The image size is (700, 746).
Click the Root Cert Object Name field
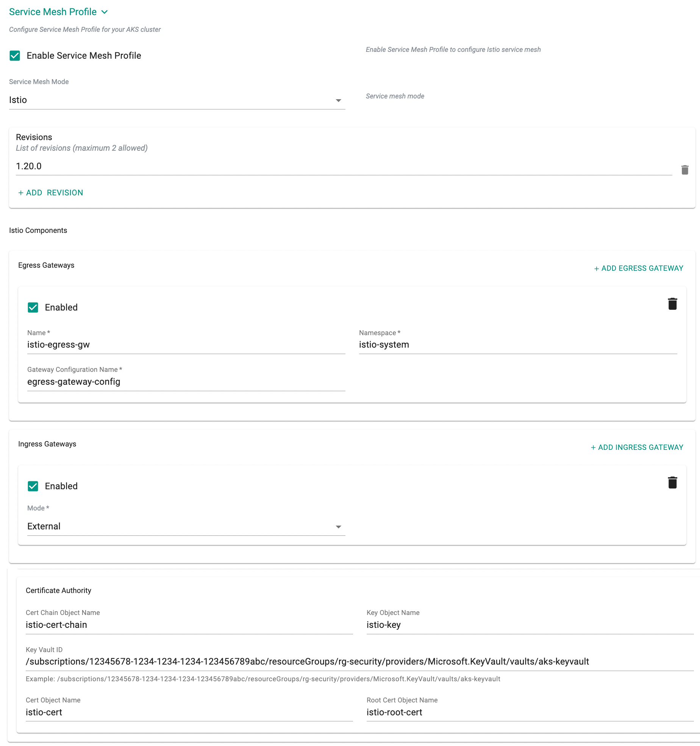[x=530, y=713]
